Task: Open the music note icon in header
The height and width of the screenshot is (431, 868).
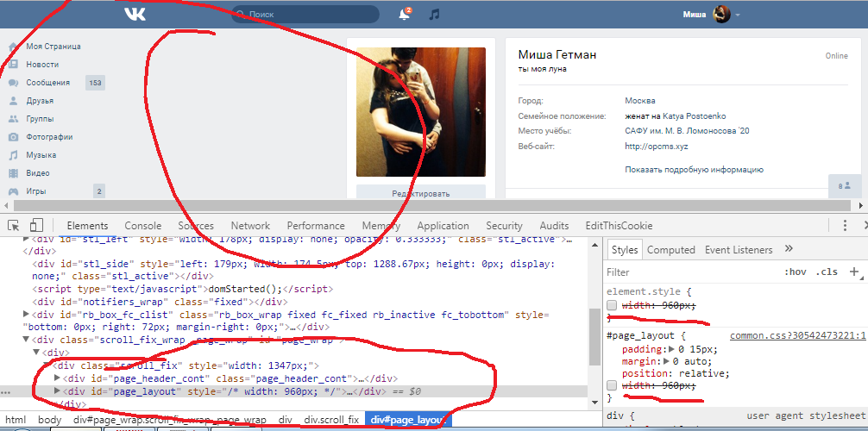Action: (435, 15)
